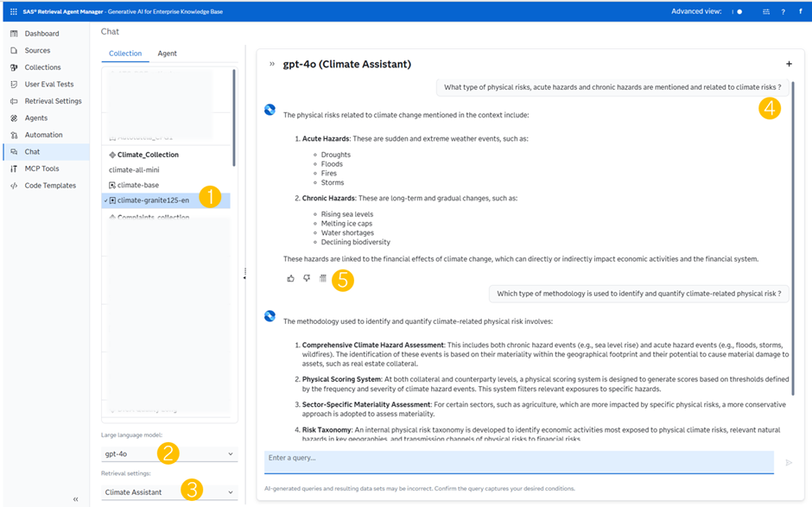Viewport: 812px width, 507px height.
Task: Click the second assistant avatar icon
Action: click(x=270, y=316)
